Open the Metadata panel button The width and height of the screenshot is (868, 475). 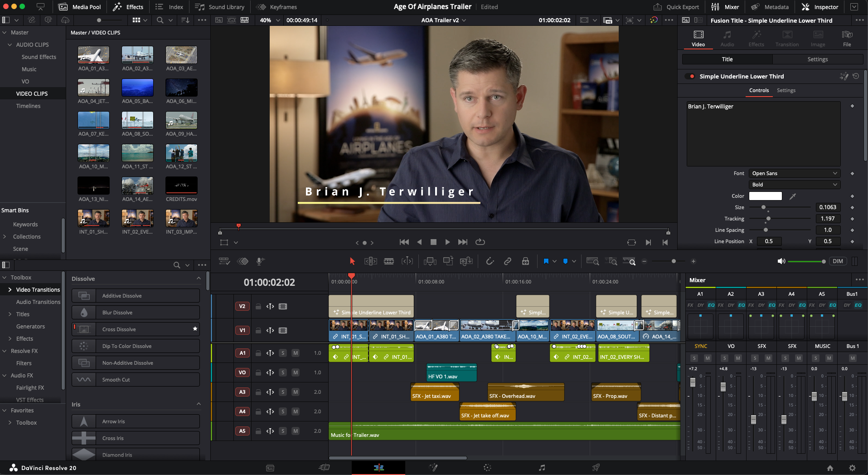pyautogui.click(x=770, y=7)
